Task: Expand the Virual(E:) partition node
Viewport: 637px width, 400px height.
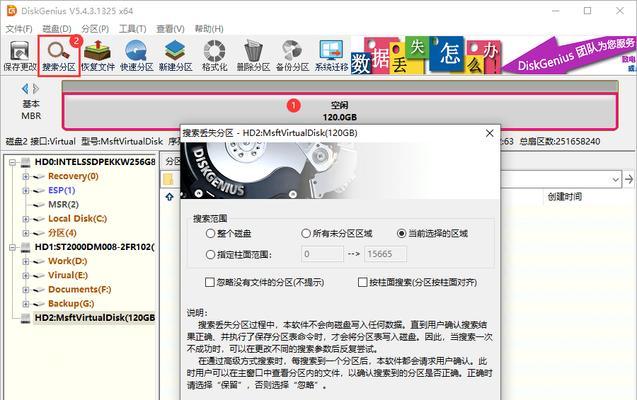Action: click(26, 276)
